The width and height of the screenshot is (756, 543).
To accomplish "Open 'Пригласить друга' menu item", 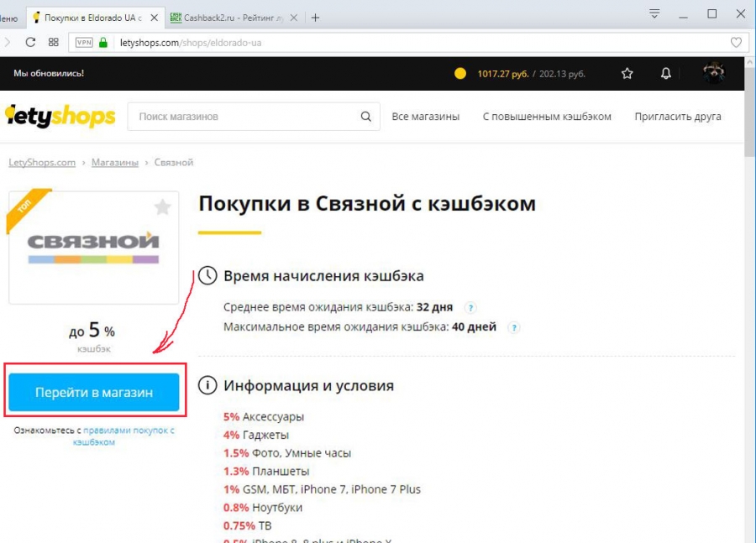I will click(x=677, y=117).
